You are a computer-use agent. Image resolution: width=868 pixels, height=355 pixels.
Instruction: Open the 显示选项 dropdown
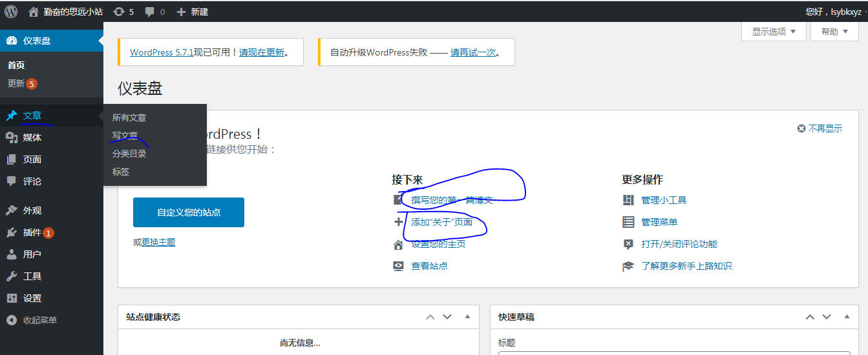coord(774,32)
